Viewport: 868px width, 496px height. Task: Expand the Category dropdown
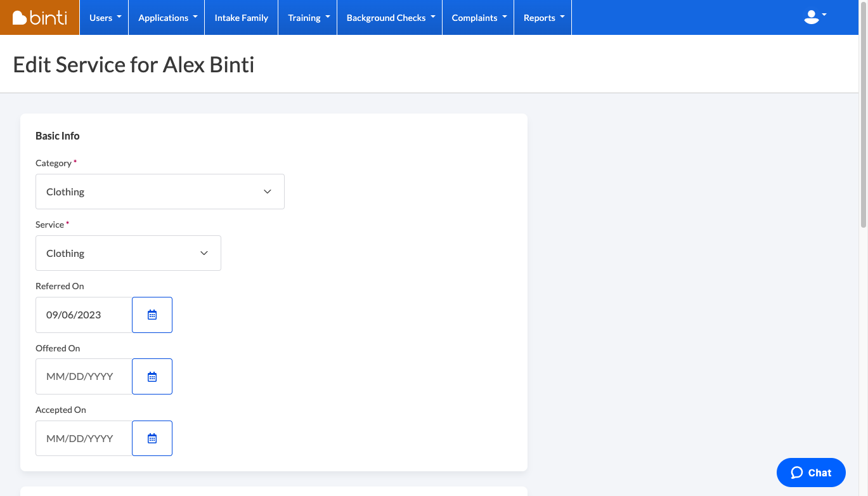pyautogui.click(x=160, y=192)
